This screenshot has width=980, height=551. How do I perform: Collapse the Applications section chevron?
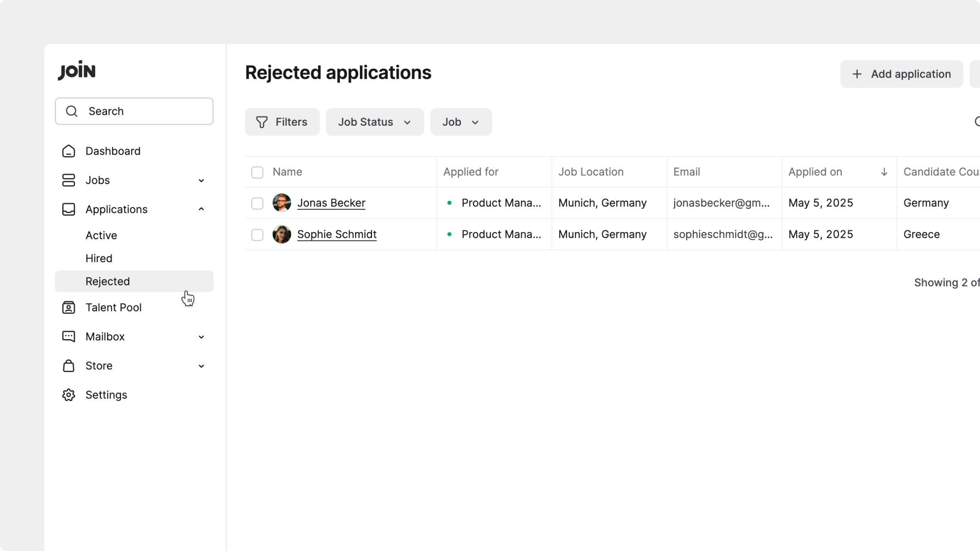[201, 209]
